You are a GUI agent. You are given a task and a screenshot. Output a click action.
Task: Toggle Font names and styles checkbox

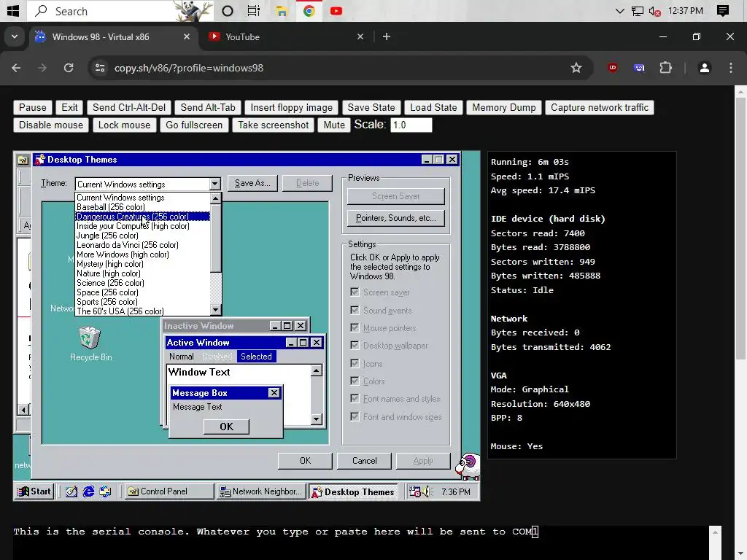[x=355, y=399]
